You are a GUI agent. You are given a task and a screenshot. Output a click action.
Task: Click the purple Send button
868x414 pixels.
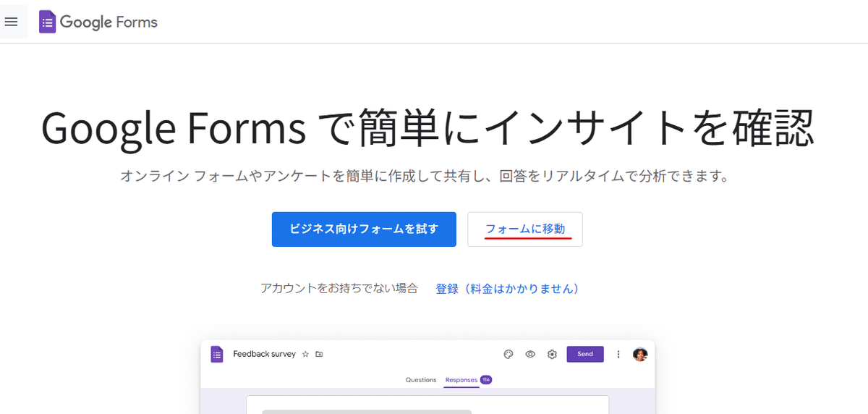coord(585,354)
